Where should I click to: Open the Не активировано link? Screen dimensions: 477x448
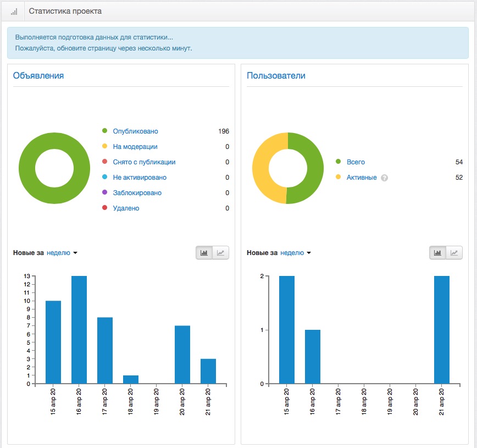coord(140,178)
